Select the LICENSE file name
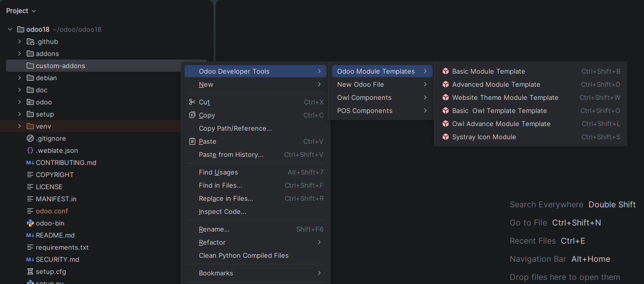 tap(49, 187)
